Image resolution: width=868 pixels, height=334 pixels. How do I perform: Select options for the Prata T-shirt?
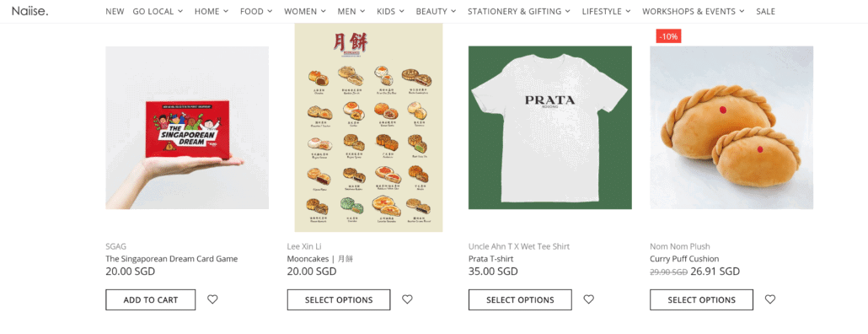[520, 299]
